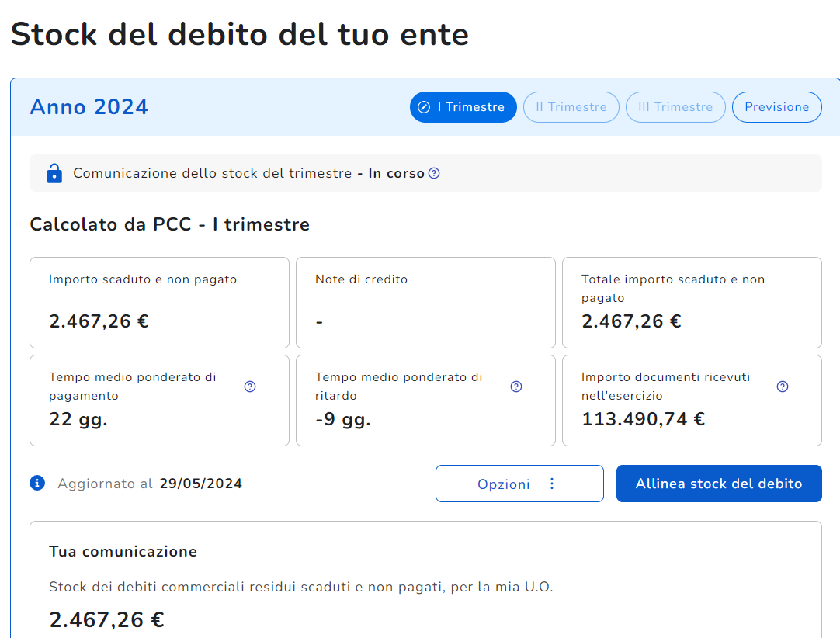Show help for Tempo medio di ritardo
Viewport: 840px width, 638px height.
(x=516, y=387)
